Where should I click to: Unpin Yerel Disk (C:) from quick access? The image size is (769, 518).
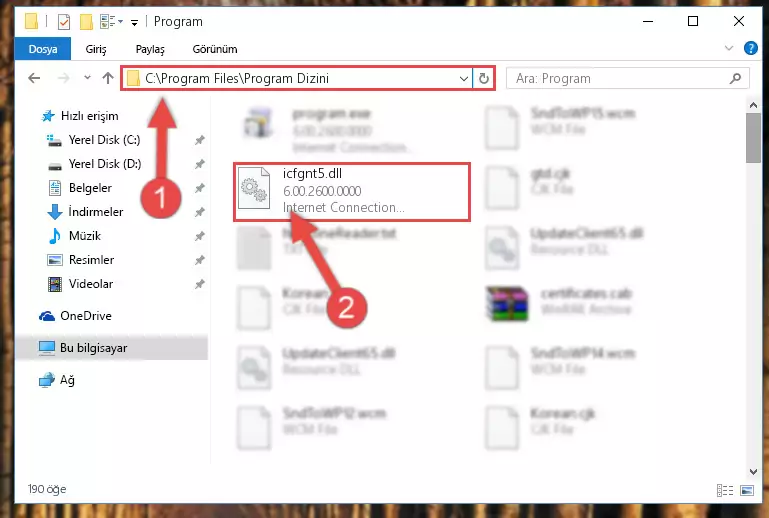[199, 140]
